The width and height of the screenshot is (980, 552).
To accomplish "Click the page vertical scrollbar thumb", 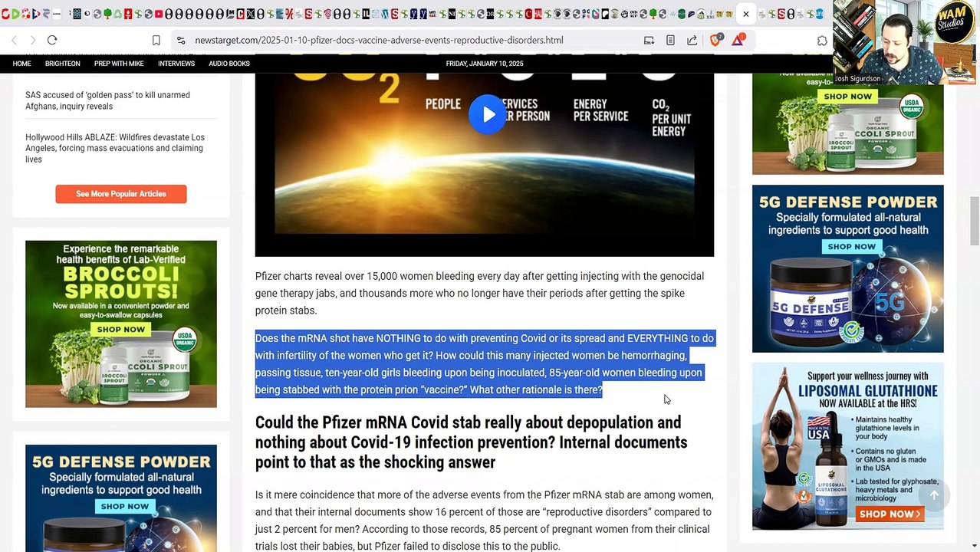I will (x=975, y=222).
